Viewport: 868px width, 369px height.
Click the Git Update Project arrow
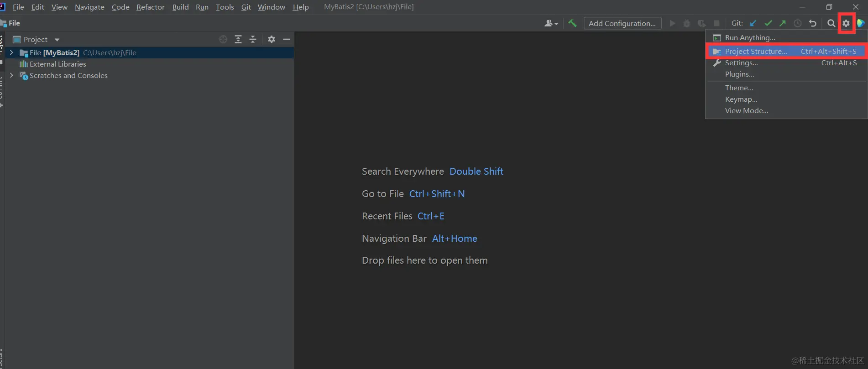click(x=753, y=23)
